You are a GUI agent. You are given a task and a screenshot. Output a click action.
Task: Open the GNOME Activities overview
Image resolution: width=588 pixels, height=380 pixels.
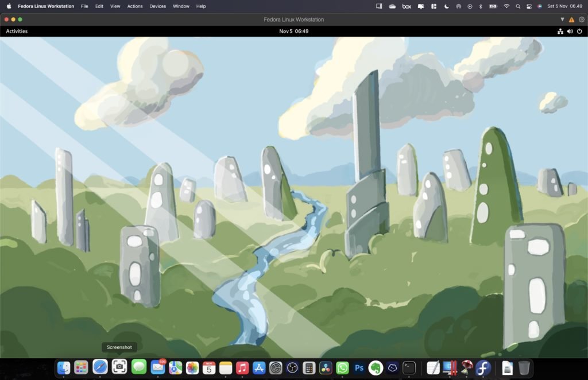[17, 31]
